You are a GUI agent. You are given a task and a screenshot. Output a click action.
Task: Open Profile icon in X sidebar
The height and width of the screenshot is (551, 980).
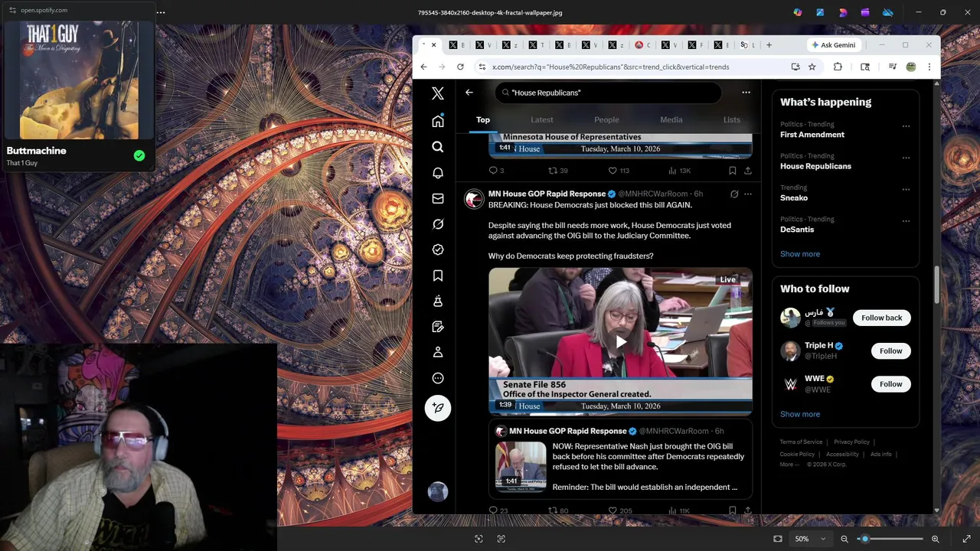(438, 352)
